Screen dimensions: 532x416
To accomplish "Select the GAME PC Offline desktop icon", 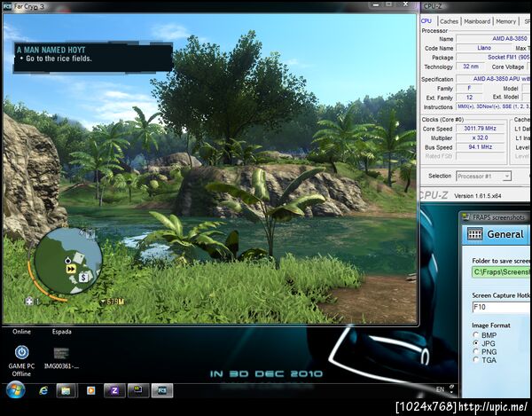I will (21, 361).
